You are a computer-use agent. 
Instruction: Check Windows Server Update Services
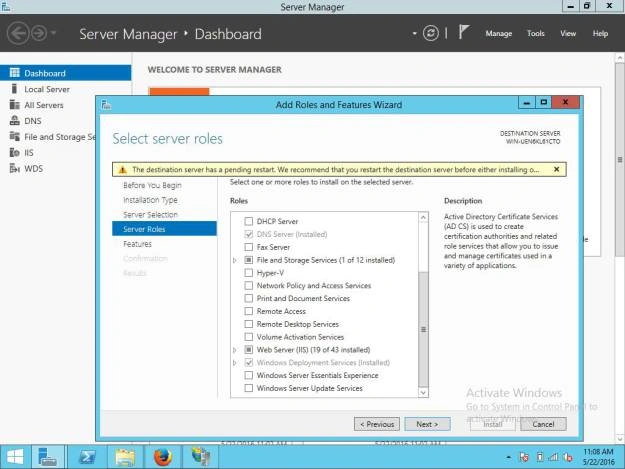[x=249, y=388]
